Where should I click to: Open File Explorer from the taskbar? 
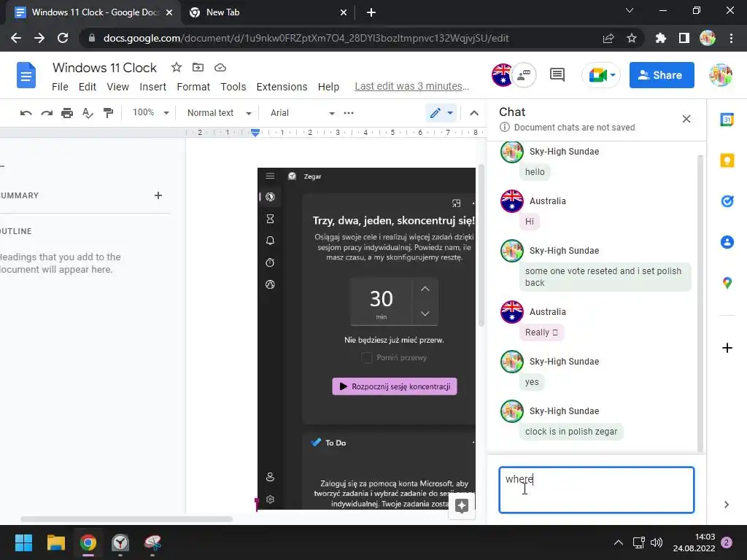(55, 542)
